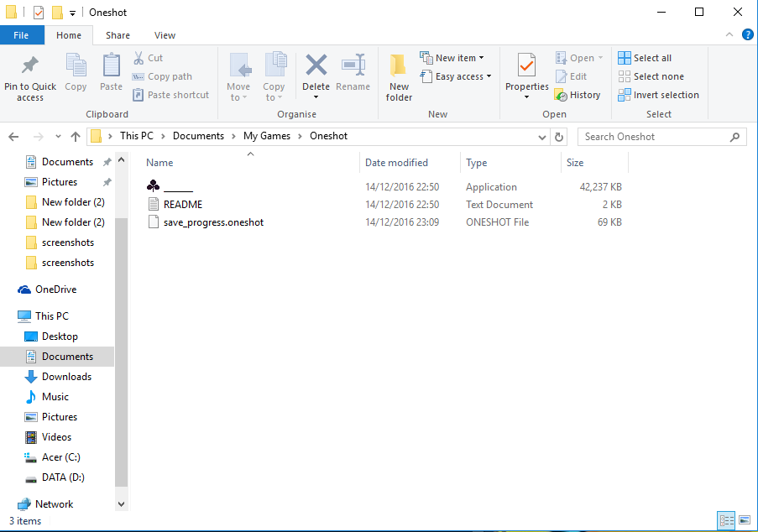Switch to large icons view
Screen dimensions: 758x532
coord(745,521)
